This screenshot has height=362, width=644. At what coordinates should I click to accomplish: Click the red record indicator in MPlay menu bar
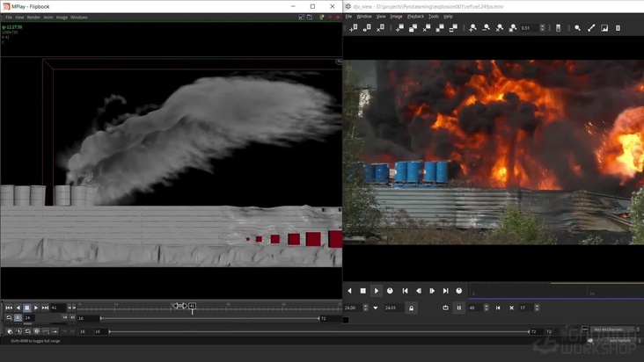click(x=338, y=18)
